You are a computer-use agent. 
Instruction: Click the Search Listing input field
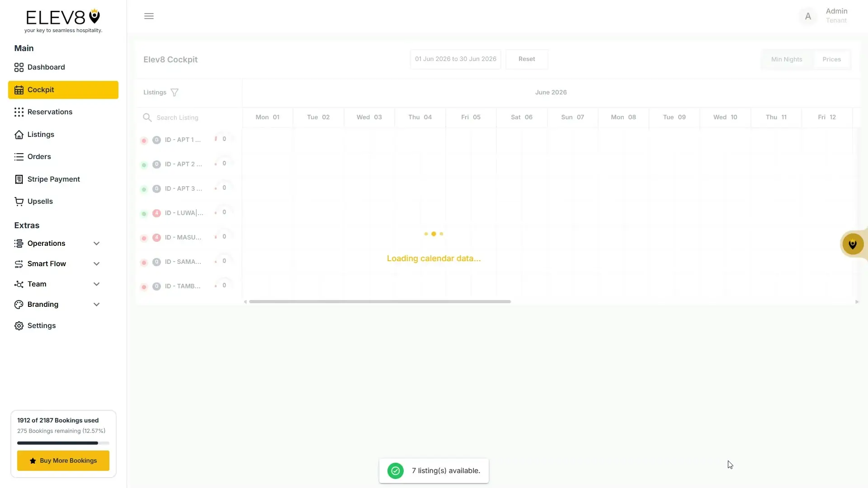(x=194, y=117)
